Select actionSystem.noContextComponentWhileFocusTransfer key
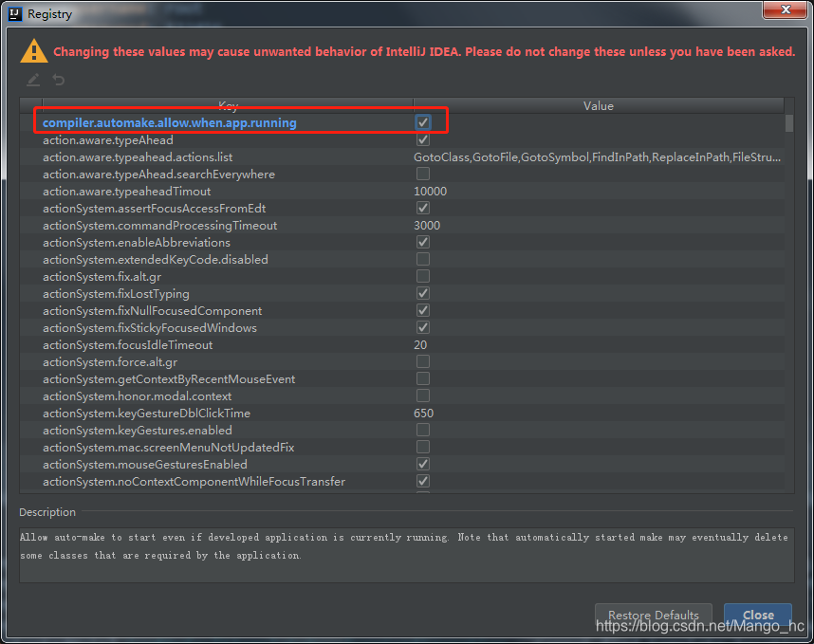814x644 pixels. coord(194,482)
